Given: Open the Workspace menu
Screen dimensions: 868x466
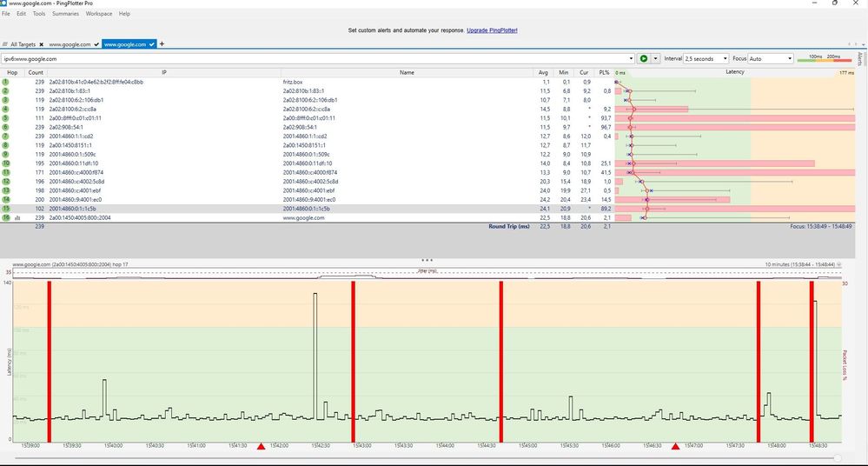Looking at the screenshot, I should (98, 14).
